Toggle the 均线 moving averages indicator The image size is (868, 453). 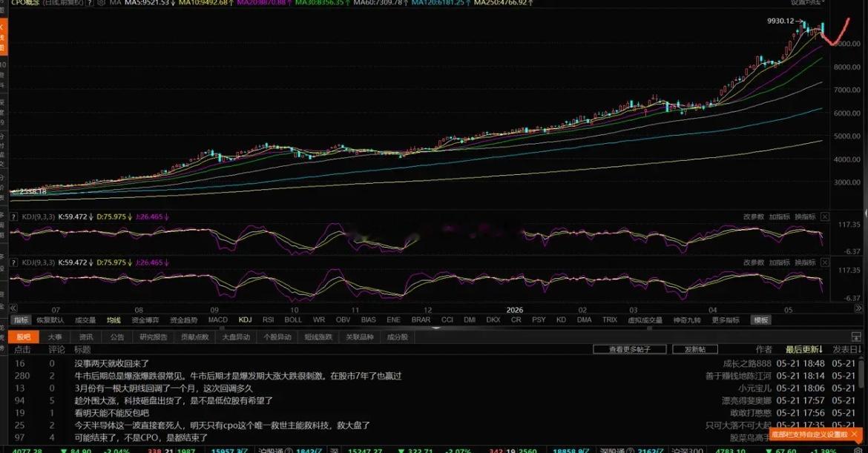click(114, 320)
